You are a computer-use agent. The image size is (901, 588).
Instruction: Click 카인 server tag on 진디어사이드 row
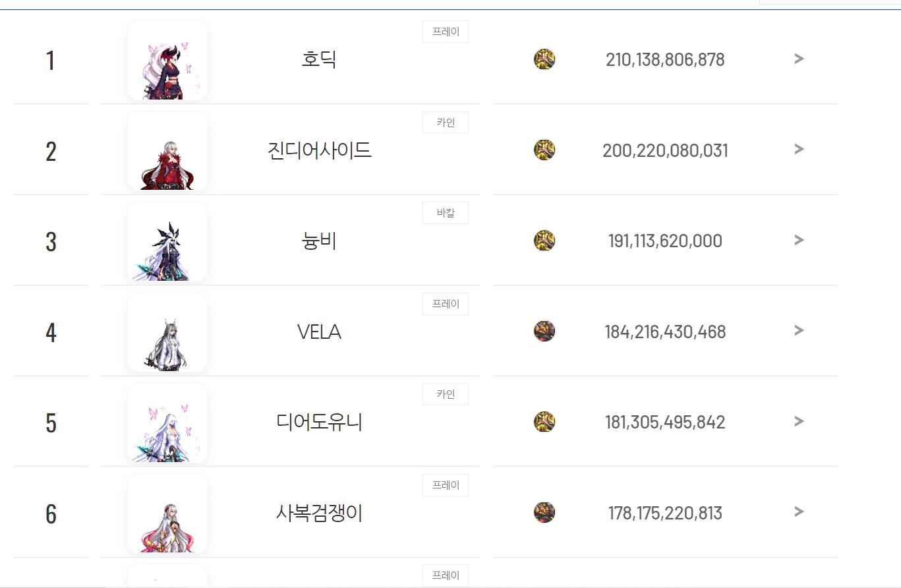(x=446, y=123)
